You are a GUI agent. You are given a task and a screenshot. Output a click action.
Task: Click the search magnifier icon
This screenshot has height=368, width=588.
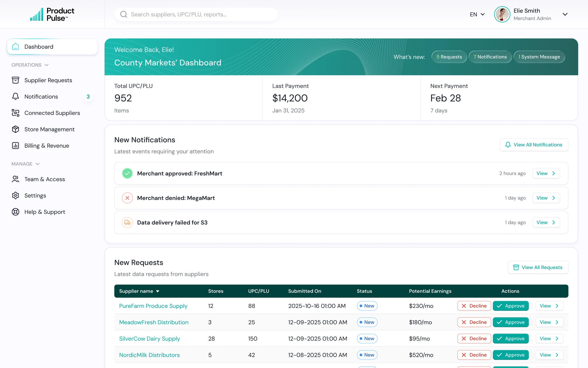124,14
